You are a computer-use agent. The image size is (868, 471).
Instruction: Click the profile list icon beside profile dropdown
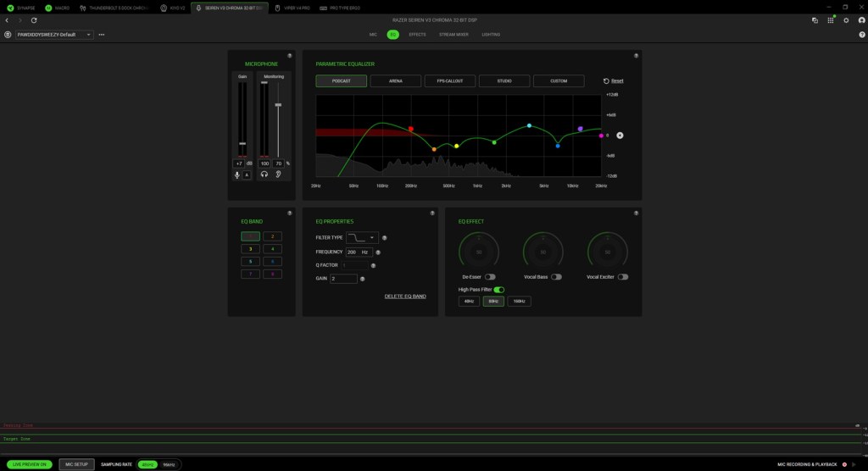(x=7, y=35)
